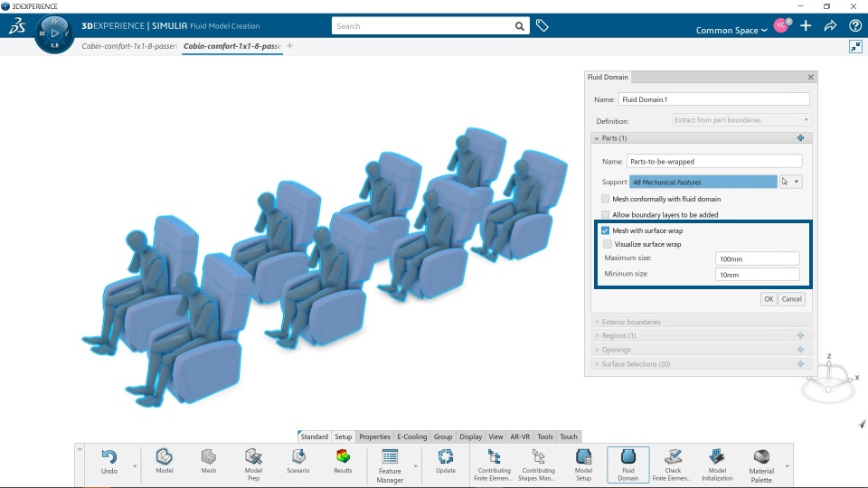
Task: Open the Support selection dropdown arrow
Action: tap(797, 182)
